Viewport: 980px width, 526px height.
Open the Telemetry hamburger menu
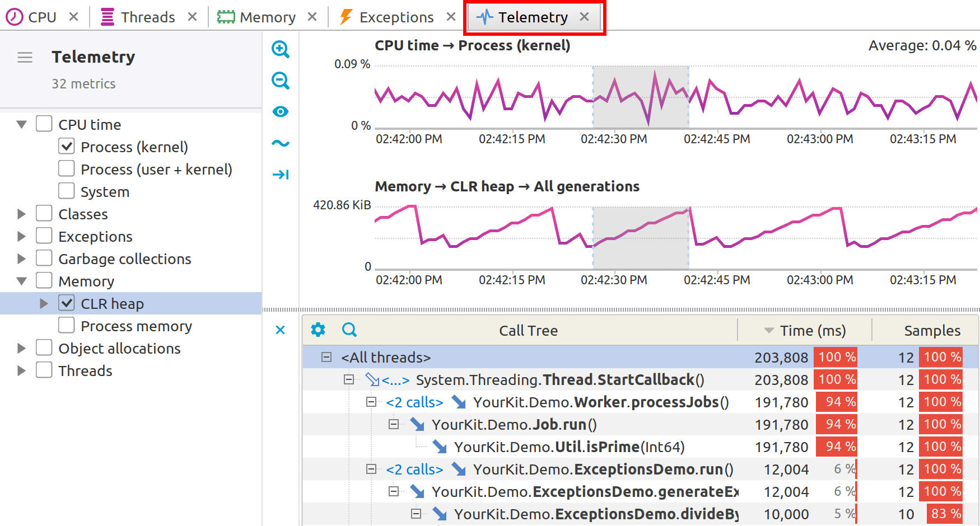pos(25,57)
